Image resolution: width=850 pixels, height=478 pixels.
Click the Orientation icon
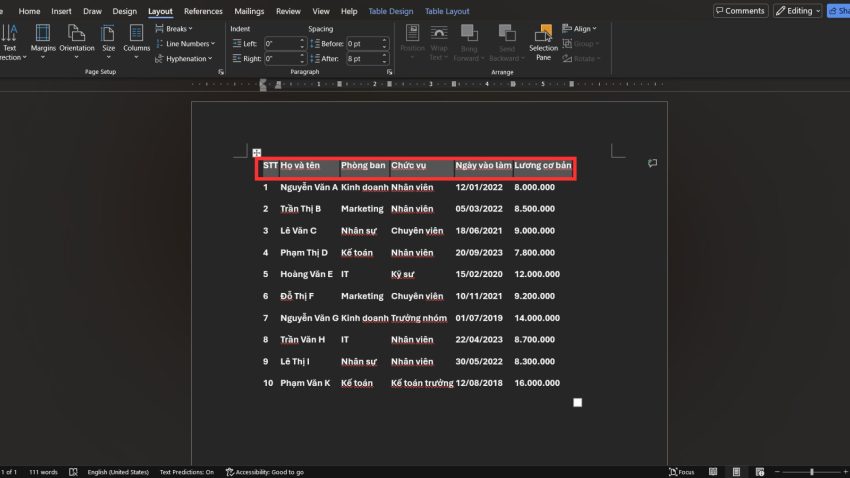[77, 40]
